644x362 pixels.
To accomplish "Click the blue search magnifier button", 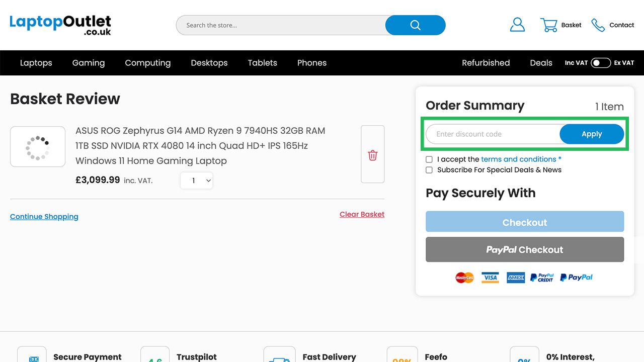I will click(415, 25).
